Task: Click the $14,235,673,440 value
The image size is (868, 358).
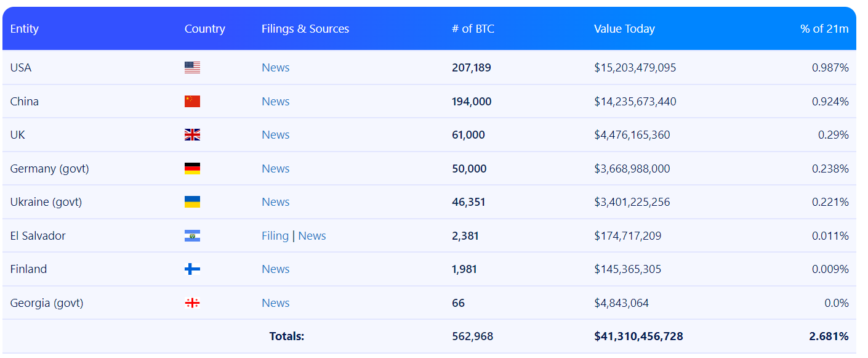Action: [635, 101]
